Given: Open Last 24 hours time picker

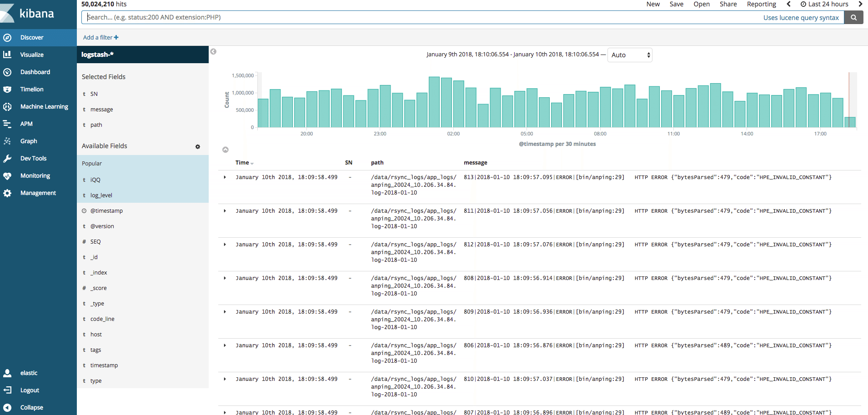Looking at the screenshot, I should 824,4.
